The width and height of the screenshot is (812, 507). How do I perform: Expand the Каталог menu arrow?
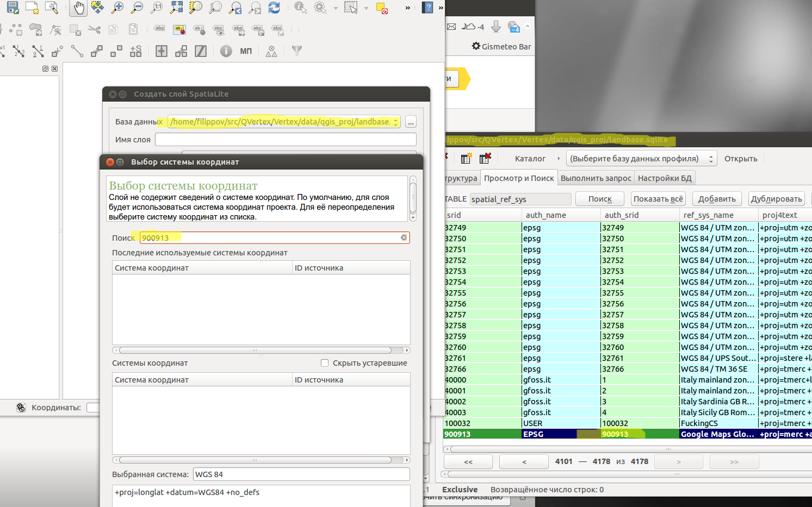point(558,159)
